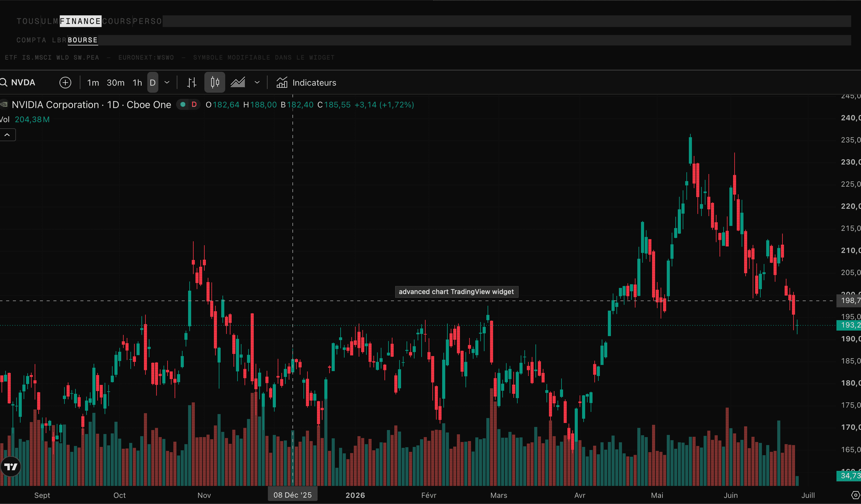Toggle the red D data indicator
Image resolution: width=861 pixels, height=504 pixels.
click(194, 105)
